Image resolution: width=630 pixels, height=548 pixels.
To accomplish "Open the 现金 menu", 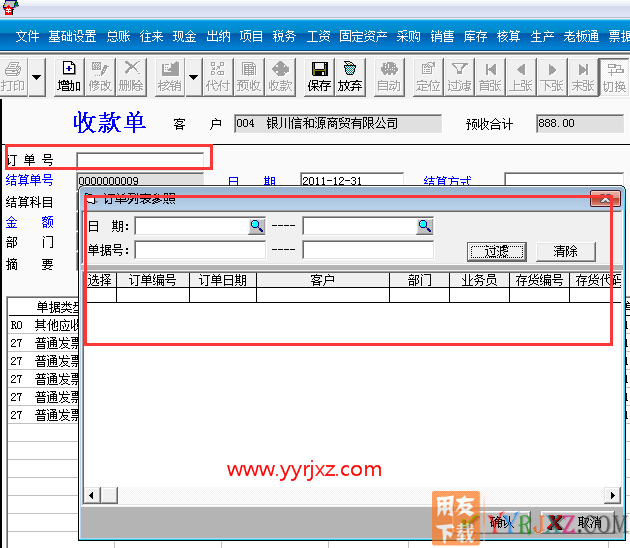I will 184,36.
